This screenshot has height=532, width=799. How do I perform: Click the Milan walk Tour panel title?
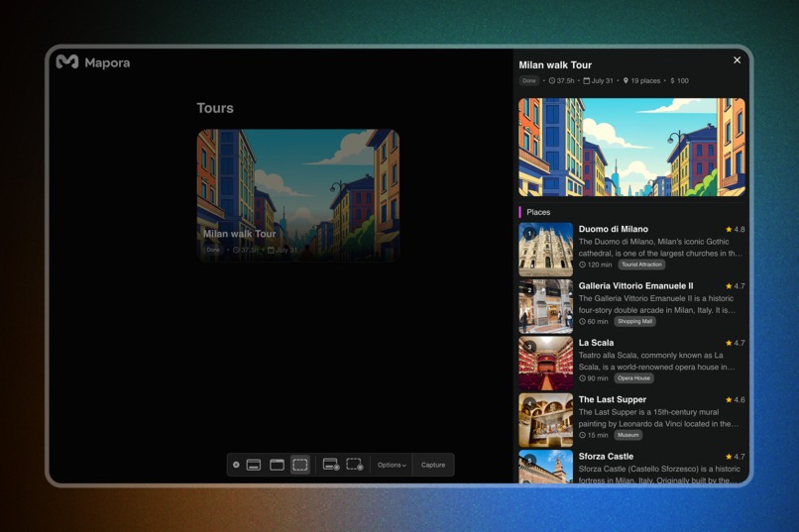click(555, 65)
